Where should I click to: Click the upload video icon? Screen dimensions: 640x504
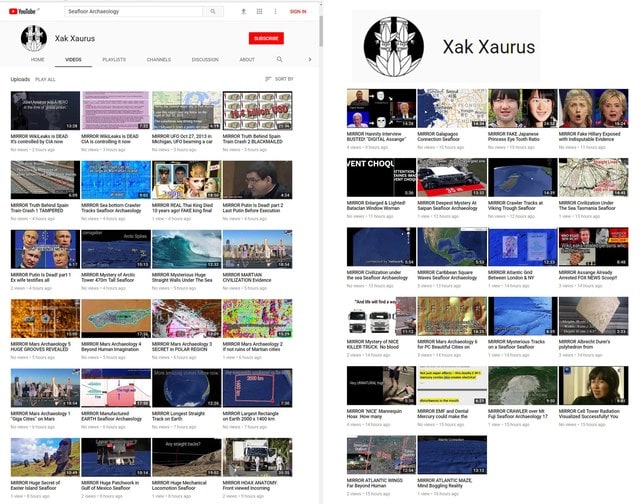[x=243, y=11]
